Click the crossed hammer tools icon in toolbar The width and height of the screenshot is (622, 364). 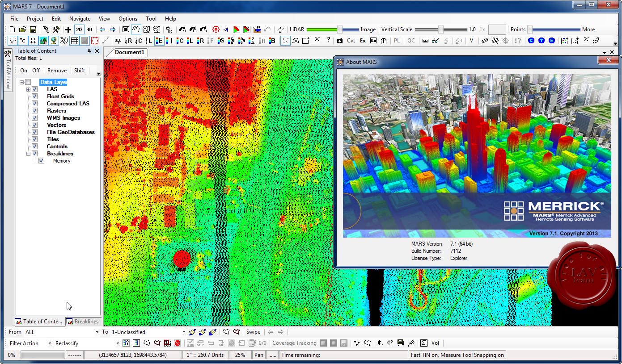(x=56, y=29)
